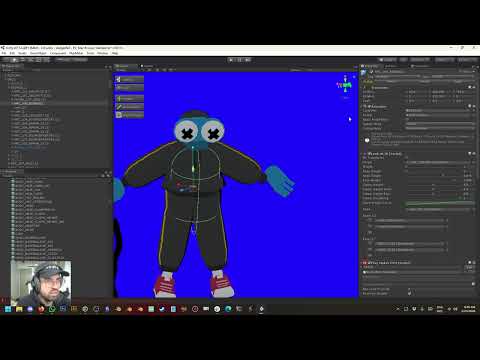Open the Help menu

(x=115, y=53)
